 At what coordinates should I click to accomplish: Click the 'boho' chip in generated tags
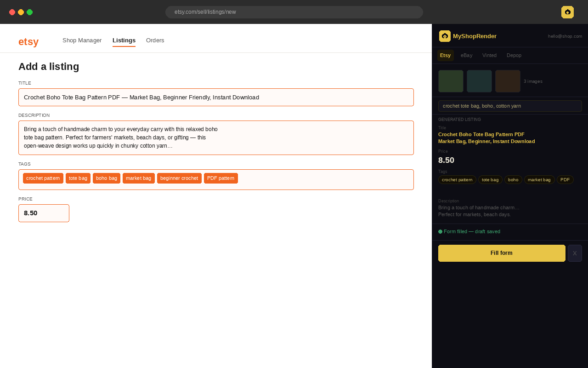click(513, 179)
